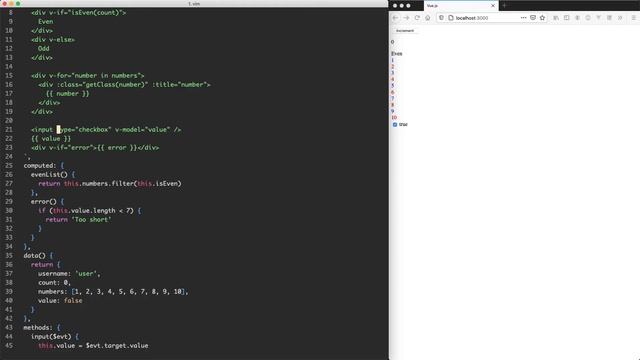Screen dimensions: 640x360
Task: Click the number 10 in the list
Action: tap(394, 118)
